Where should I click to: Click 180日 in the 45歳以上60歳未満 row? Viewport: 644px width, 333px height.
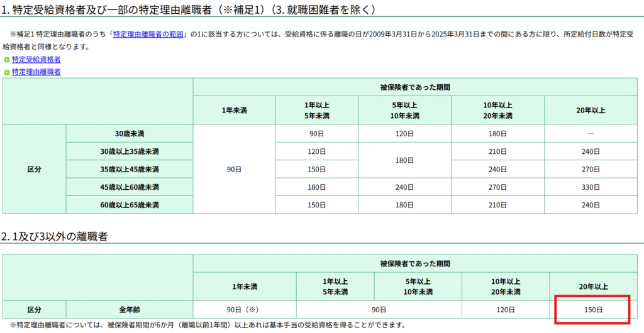point(317,187)
